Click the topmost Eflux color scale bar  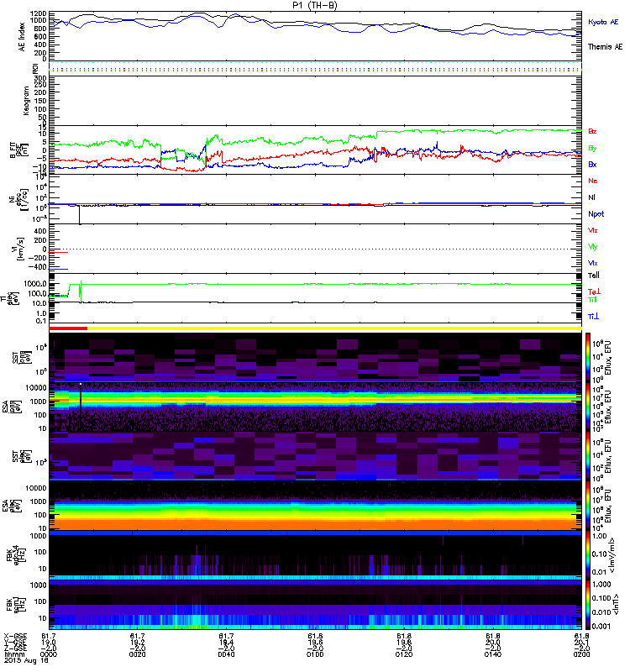588,356
